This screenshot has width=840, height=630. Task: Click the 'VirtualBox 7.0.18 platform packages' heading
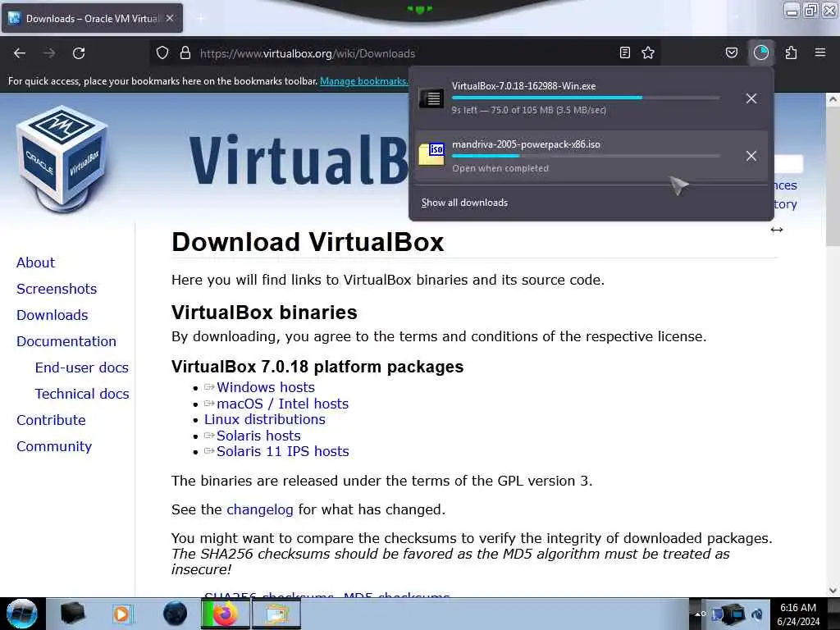coord(317,367)
